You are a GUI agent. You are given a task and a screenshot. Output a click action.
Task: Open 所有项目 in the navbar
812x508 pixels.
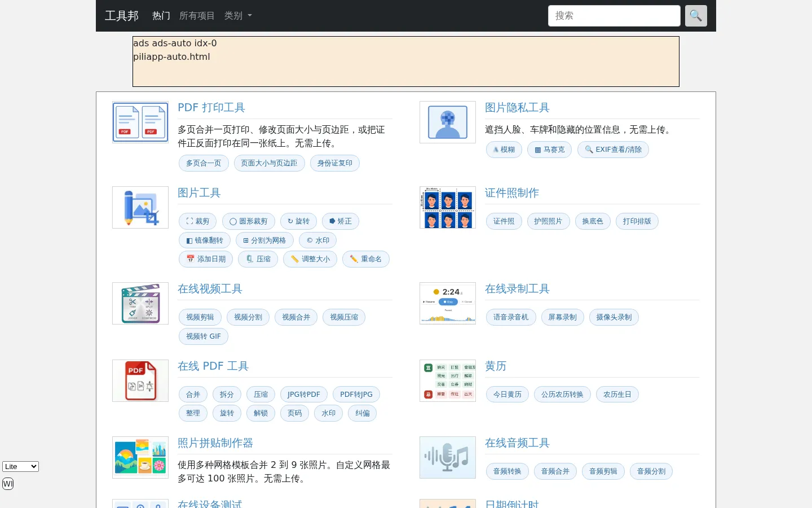(197, 16)
